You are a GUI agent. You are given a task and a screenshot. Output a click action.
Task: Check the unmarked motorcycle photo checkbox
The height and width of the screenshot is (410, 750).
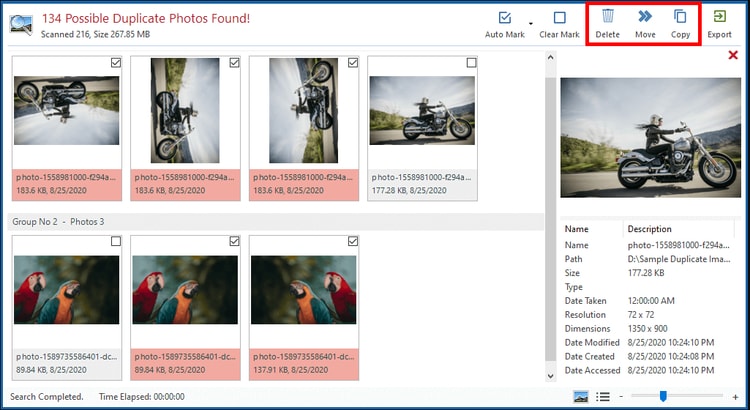(x=472, y=62)
